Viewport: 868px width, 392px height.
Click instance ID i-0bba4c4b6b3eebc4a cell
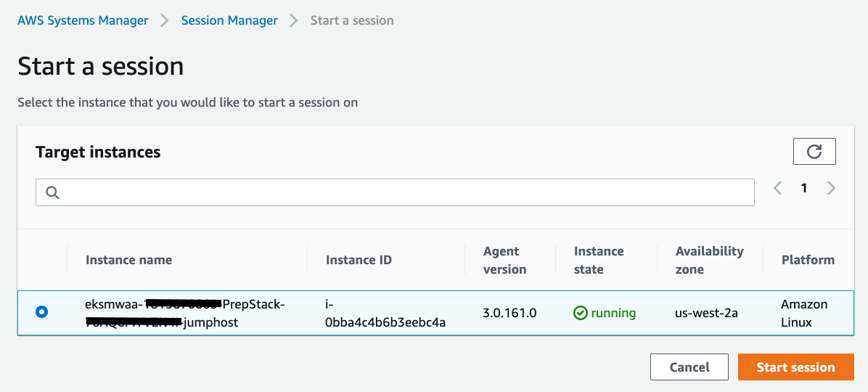pos(385,313)
